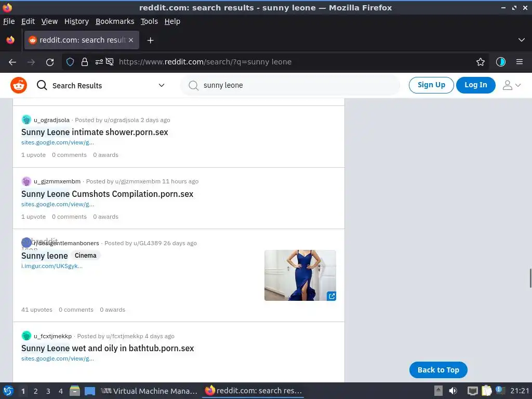The image size is (532, 399).
Task: Click the clipboard tray icon
Action: pos(486,391)
